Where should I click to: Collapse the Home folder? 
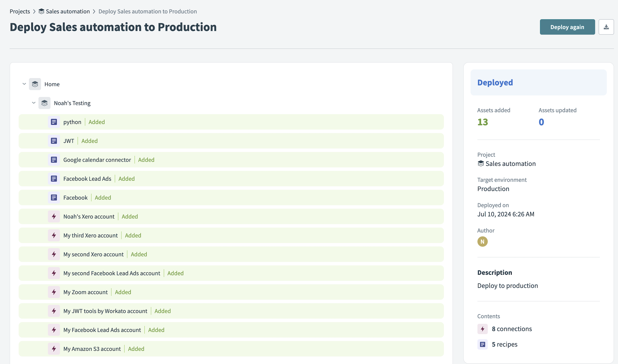pyautogui.click(x=24, y=84)
